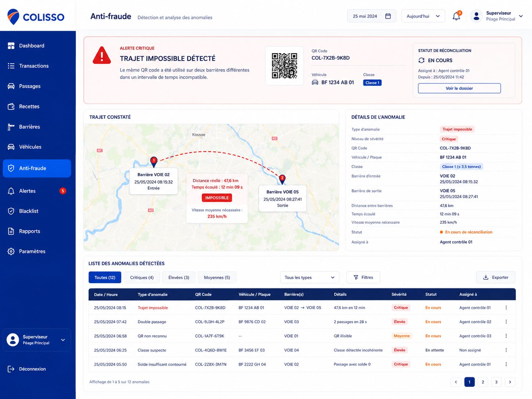This screenshot has width=532, height=399.
Task: Click the Moyenne severity badge in table
Action: click(402, 336)
